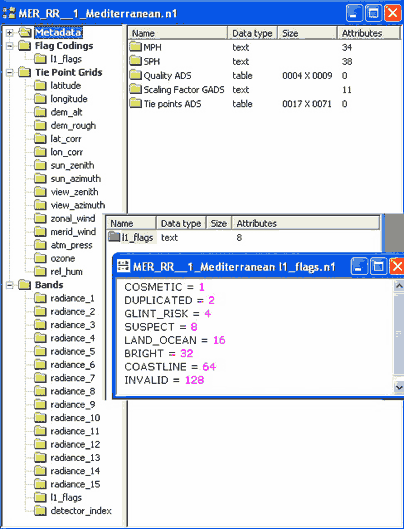Collapse the Flag Codings node
The height and width of the screenshot is (529, 404).
pos(9,46)
